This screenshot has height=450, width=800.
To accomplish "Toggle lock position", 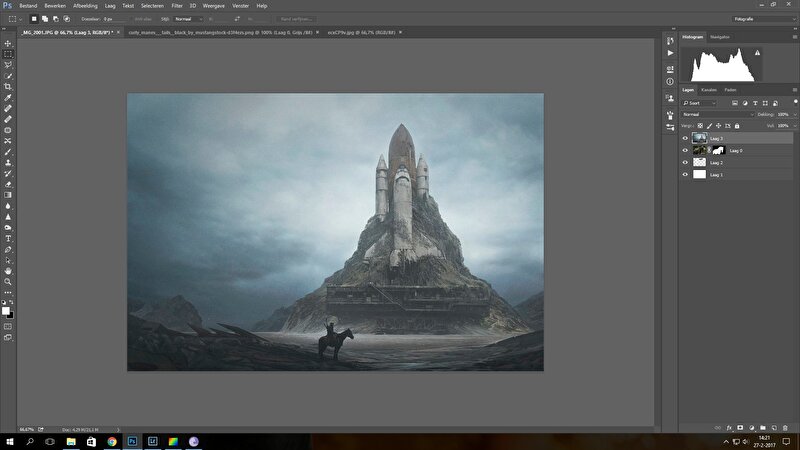I will (x=718, y=126).
